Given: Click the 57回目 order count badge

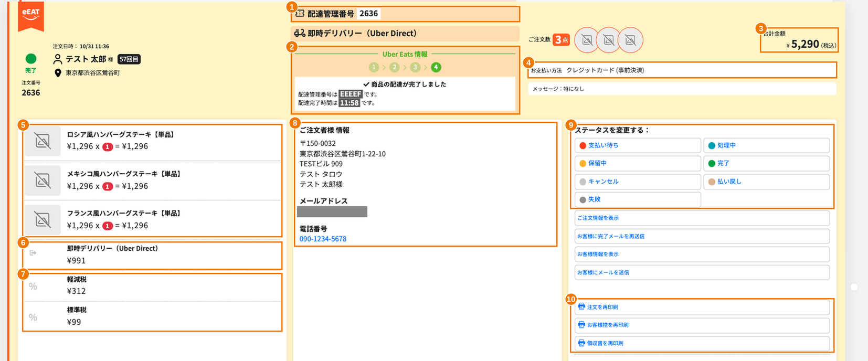Looking at the screenshot, I should (129, 59).
